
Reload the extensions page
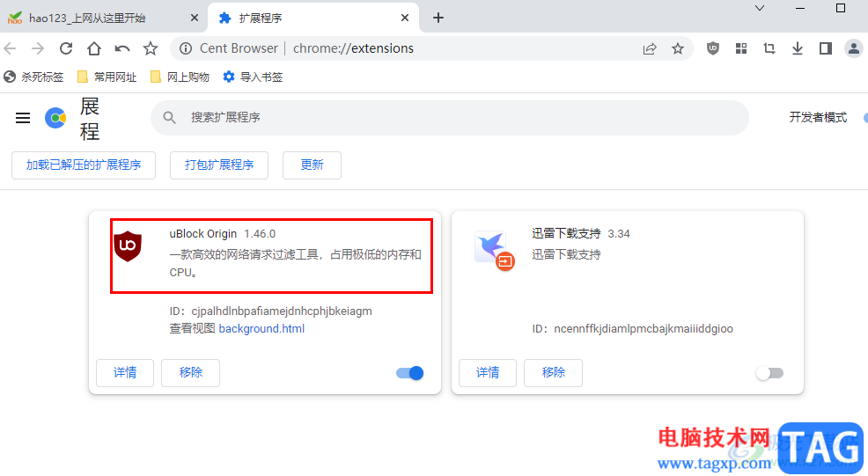66,48
